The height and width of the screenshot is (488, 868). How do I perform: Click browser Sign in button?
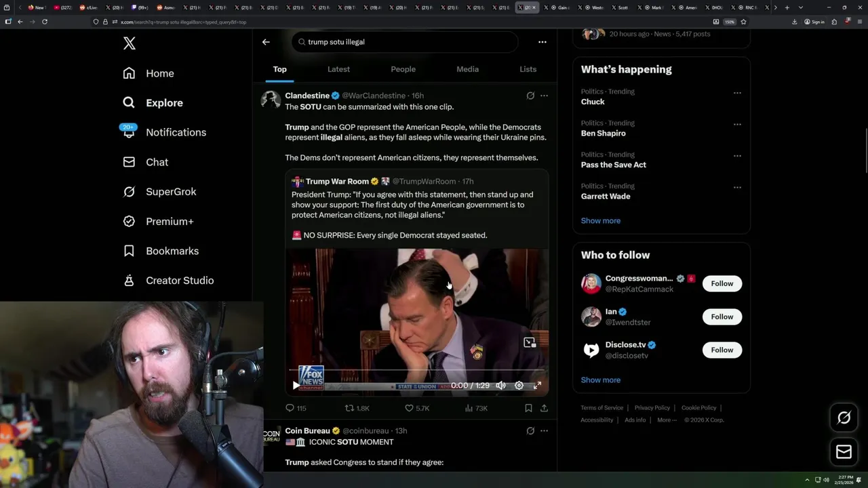click(x=814, y=22)
